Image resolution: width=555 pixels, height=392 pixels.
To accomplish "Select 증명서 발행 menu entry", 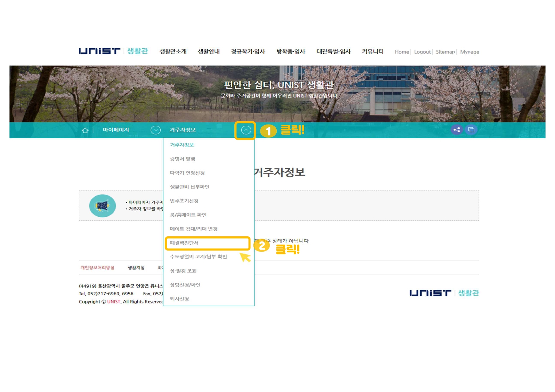I will 182,159.
